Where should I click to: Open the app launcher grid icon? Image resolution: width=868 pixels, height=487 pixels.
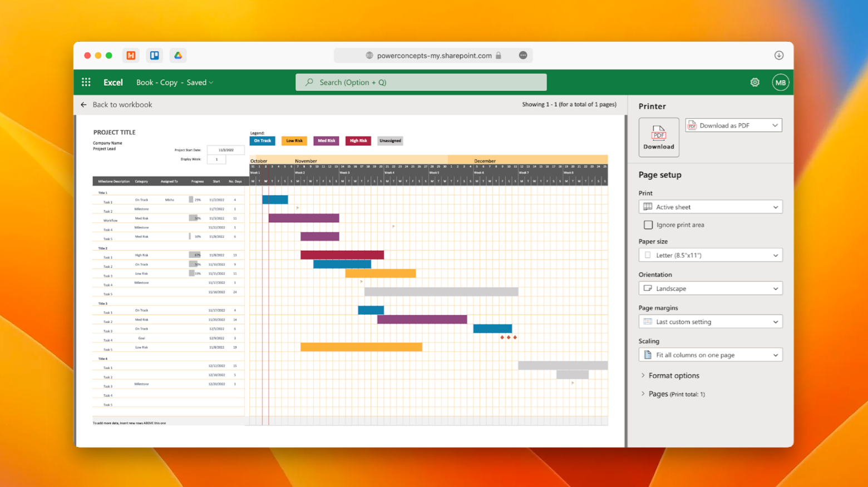click(86, 82)
